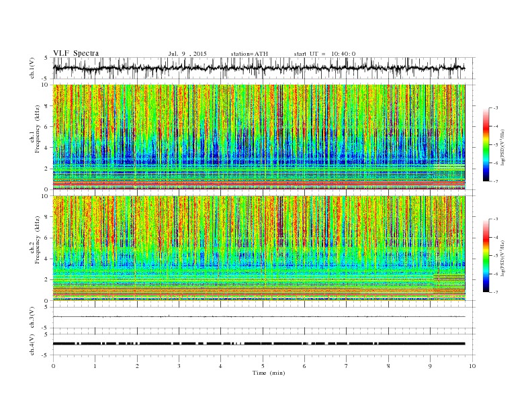
Task: Click the "ch.3(V)" axis label
Action: coord(32,318)
